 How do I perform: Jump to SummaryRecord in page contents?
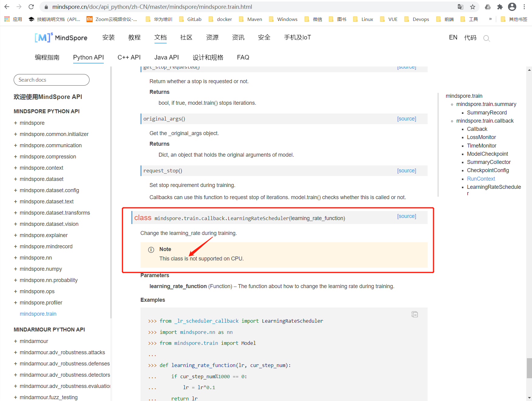tap(487, 113)
